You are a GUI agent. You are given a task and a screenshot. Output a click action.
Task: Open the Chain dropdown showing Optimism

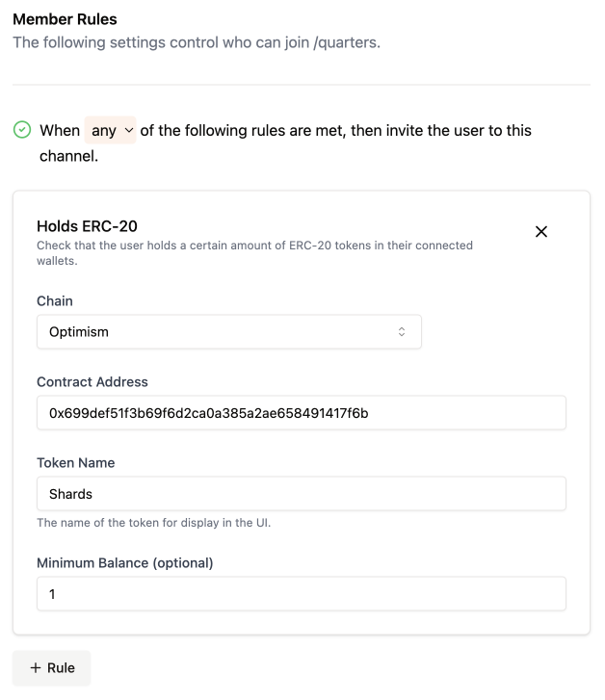point(229,332)
